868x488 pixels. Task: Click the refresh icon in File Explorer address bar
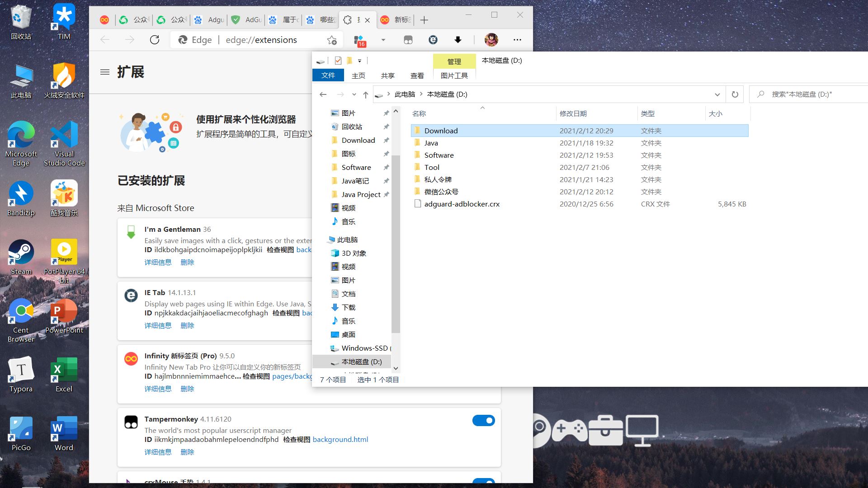tap(735, 94)
